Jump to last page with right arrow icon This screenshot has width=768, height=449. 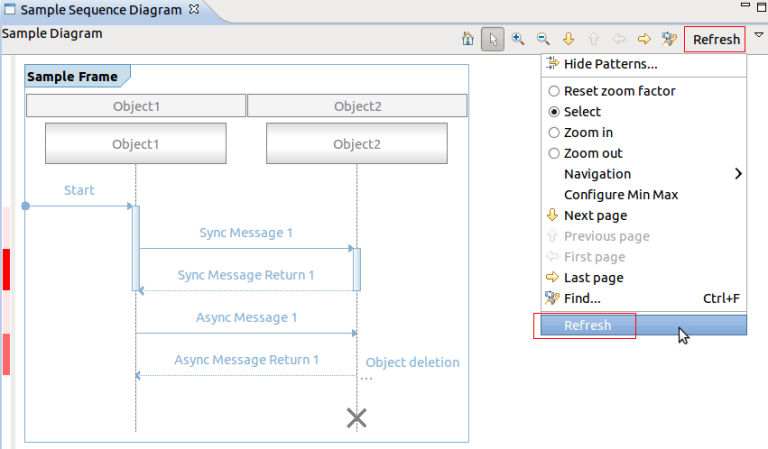[x=644, y=39]
